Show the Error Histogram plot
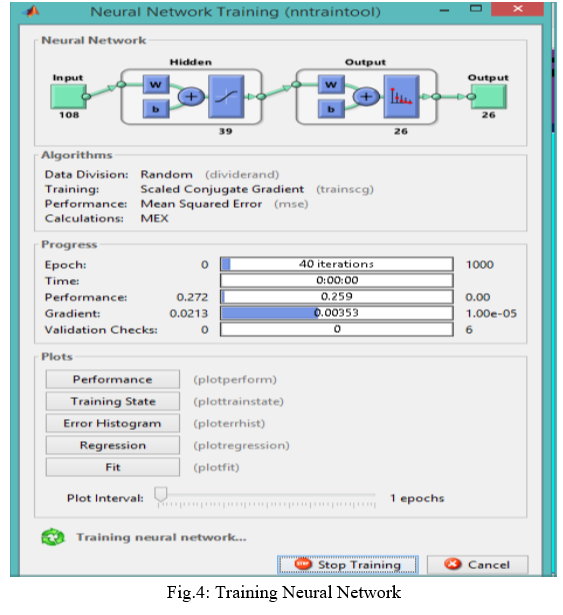The width and height of the screenshot is (563, 615). [x=113, y=423]
